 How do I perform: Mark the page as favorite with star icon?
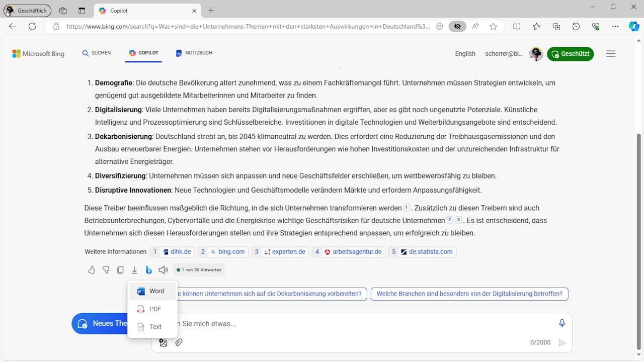(x=494, y=26)
